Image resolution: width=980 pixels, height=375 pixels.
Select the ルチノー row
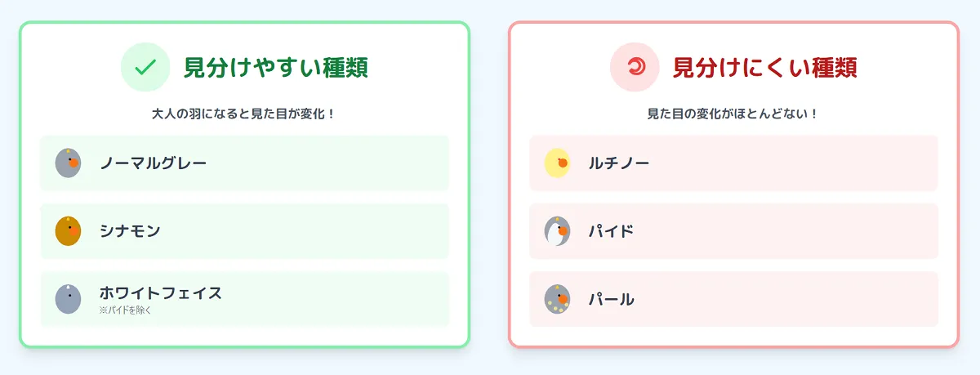coord(734,163)
